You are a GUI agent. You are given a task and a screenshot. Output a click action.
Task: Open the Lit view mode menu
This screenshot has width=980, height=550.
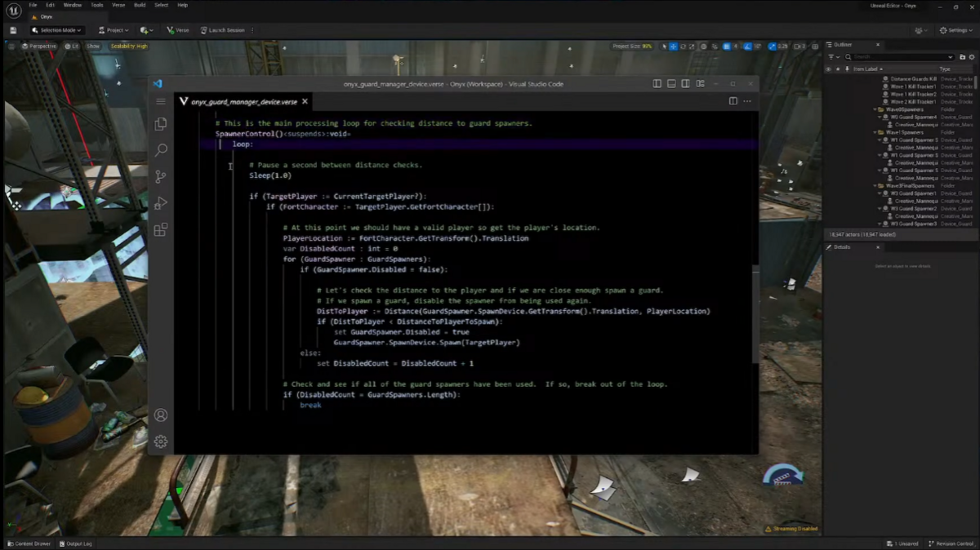72,47
